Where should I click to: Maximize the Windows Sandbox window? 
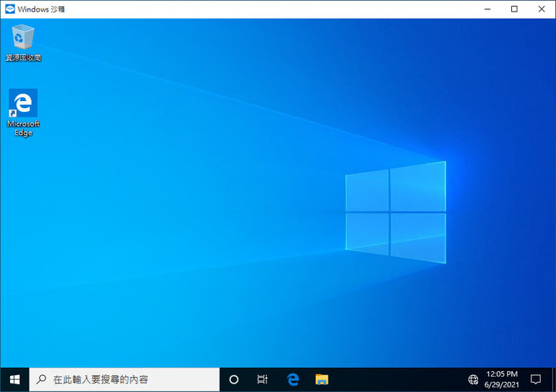tap(514, 9)
